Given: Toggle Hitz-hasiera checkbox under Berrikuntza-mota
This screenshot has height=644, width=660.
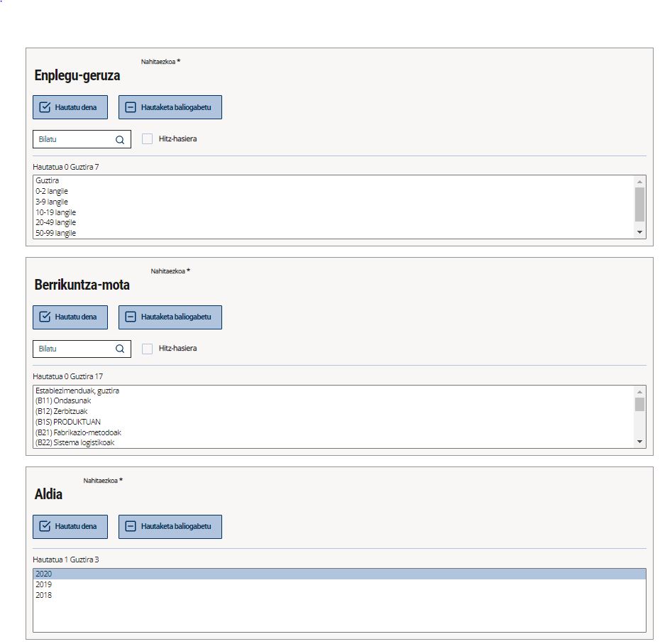Looking at the screenshot, I should coord(147,349).
